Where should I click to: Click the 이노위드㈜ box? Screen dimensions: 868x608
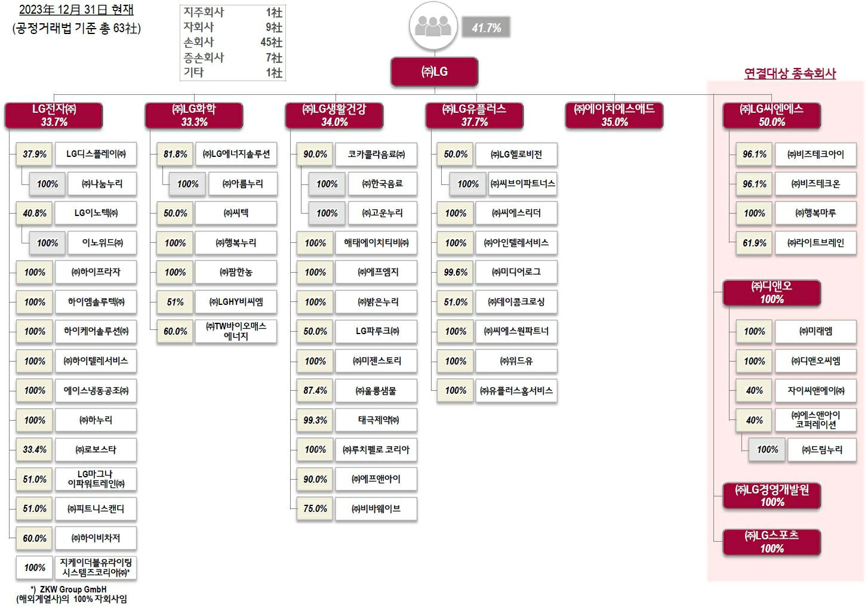click(102, 243)
